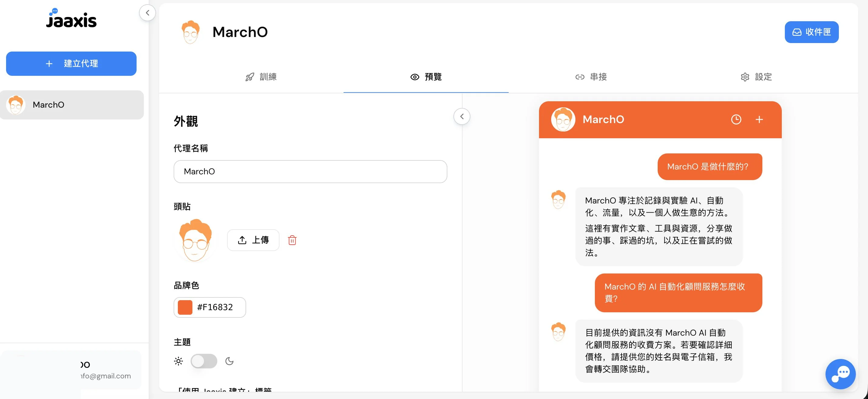The width and height of the screenshot is (868, 399).
Task: Click the MarchO page title text
Action: pos(240,32)
